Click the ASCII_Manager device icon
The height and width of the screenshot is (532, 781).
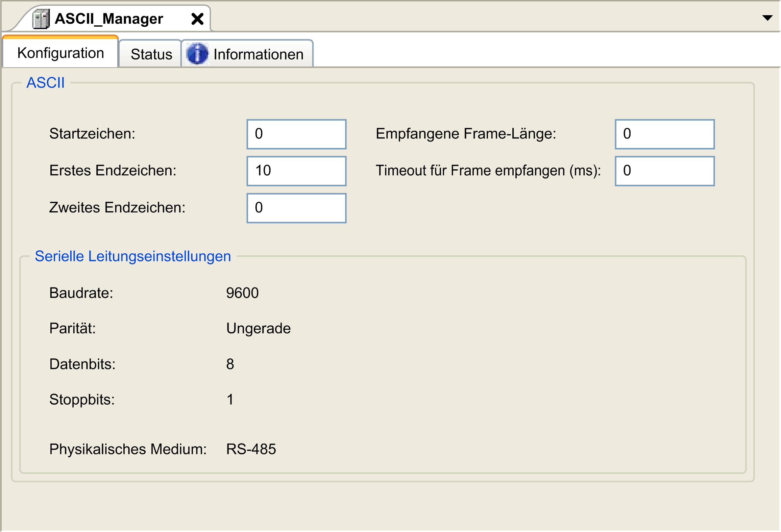click(41, 19)
